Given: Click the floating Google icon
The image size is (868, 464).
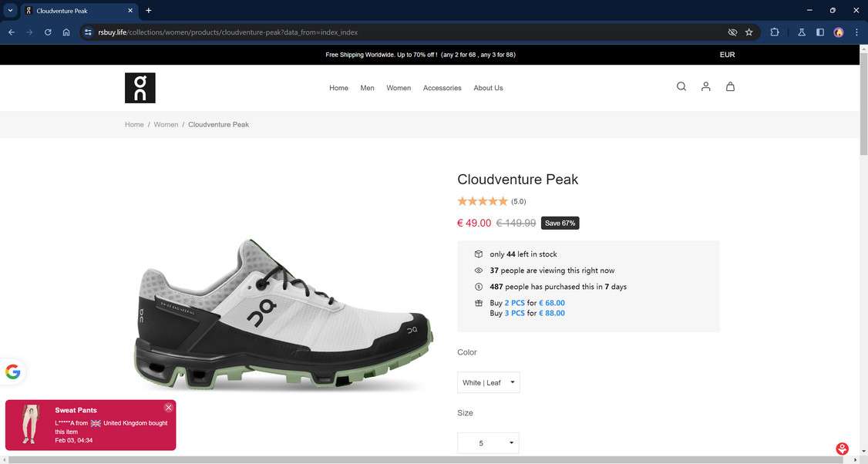Looking at the screenshot, I should pos(13,372).
